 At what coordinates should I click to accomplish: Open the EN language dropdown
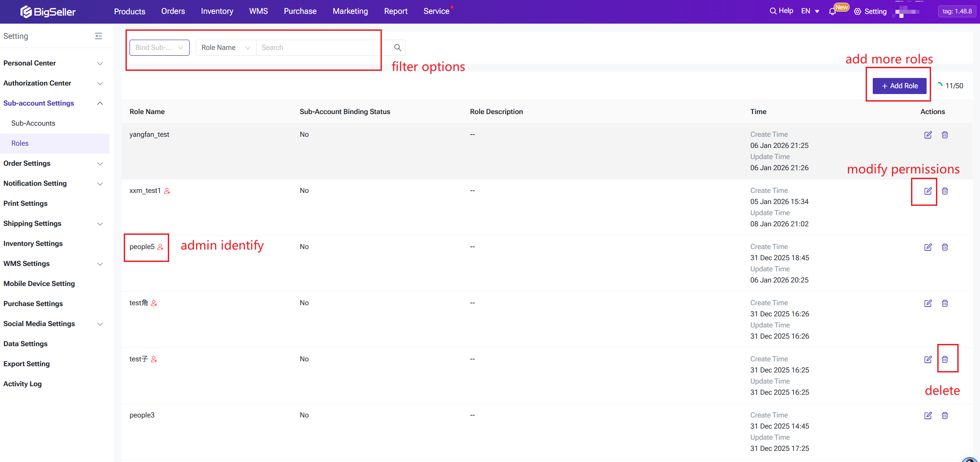(x=810, y=11)
